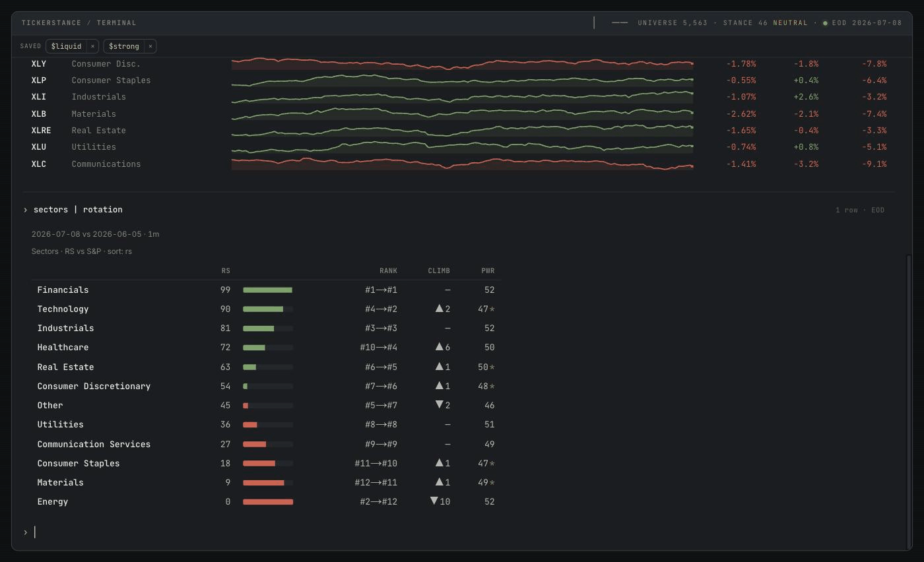Click the Technology climb up-arrow icon
This screenshot has height=562, width=924.
pos(439,309)
